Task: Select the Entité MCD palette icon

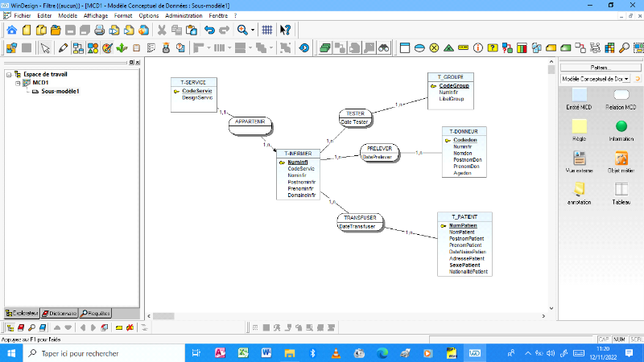Action: coord(579,95)
